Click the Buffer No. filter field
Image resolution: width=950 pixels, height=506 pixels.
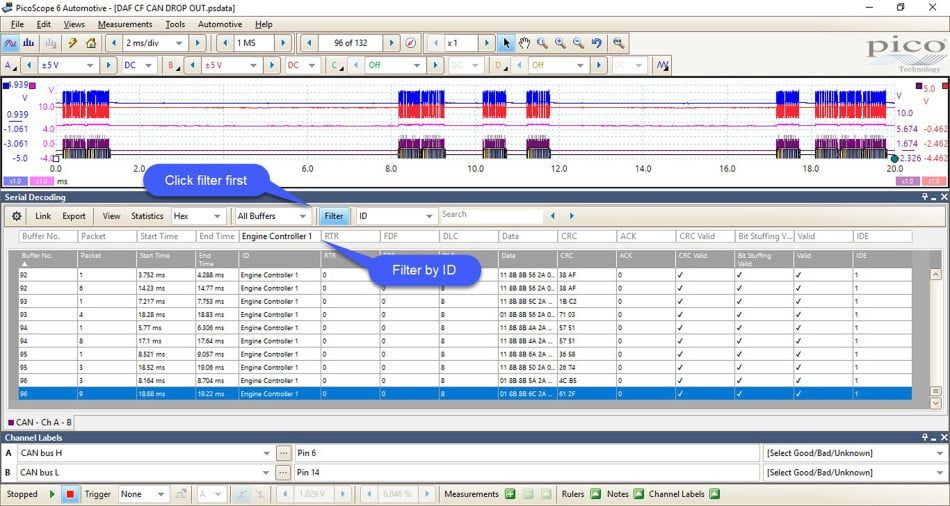click(48, 236)
